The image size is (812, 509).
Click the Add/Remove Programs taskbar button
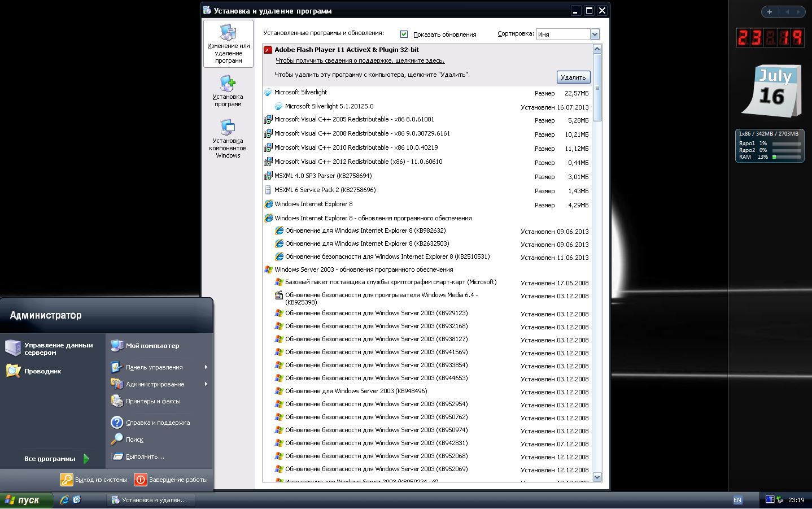coord(150,500)
